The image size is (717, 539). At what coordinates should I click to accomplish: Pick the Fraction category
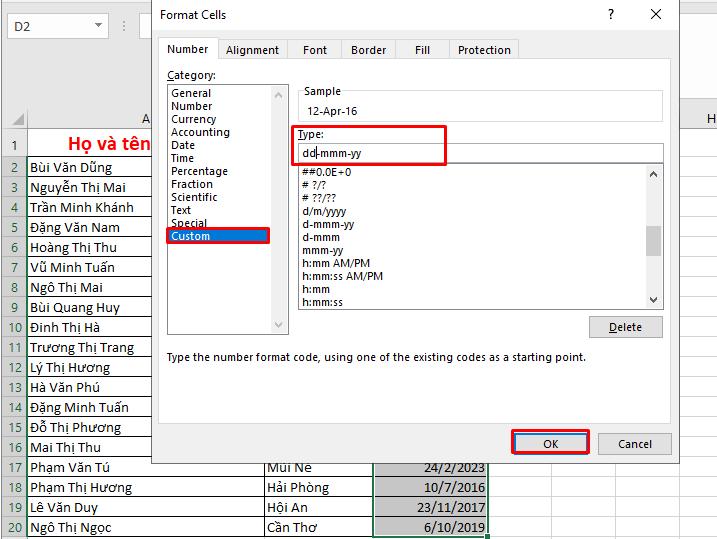click(192, 184)
